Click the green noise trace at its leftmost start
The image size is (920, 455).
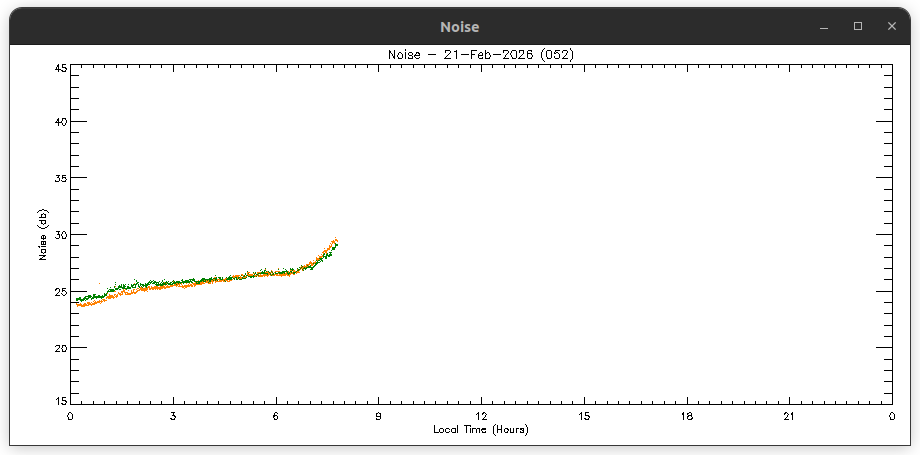pos(78,299)
